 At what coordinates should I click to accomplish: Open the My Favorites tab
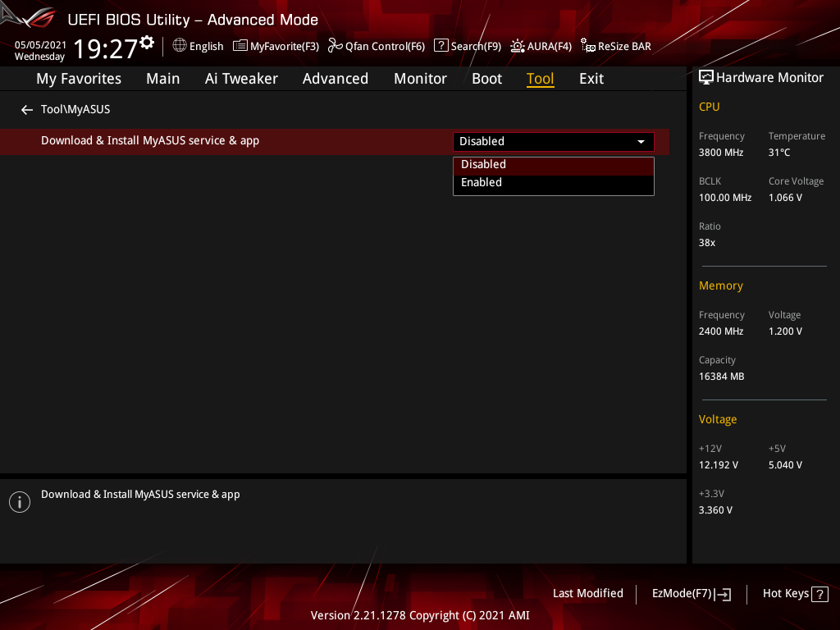[x=79, y=79]
